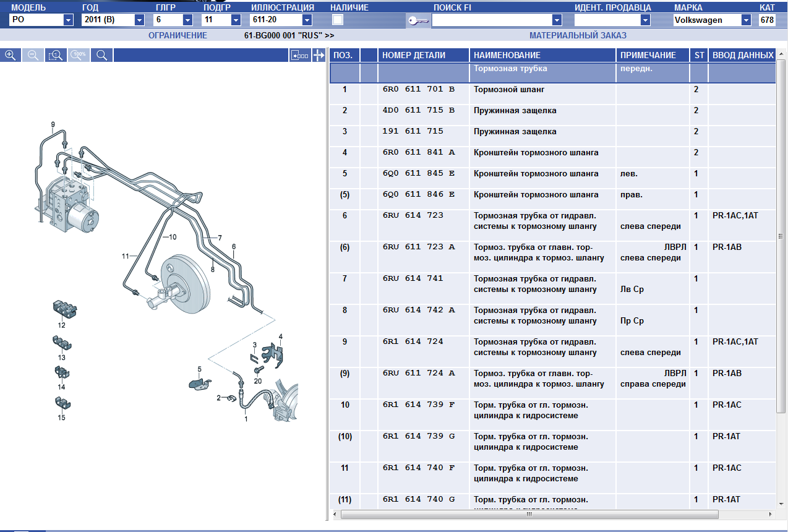The height and width of the screenshot is (532, 788).
Task: Click the panel layout icon above illustration
Action: pos(300,56)
